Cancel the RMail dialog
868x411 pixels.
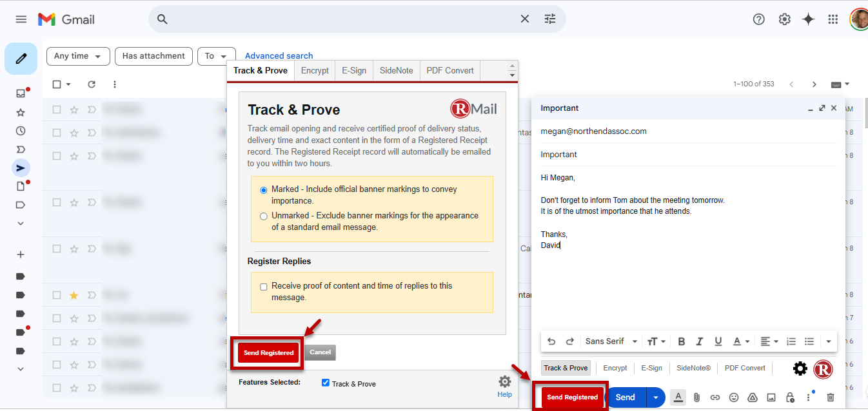pos(320,352)
